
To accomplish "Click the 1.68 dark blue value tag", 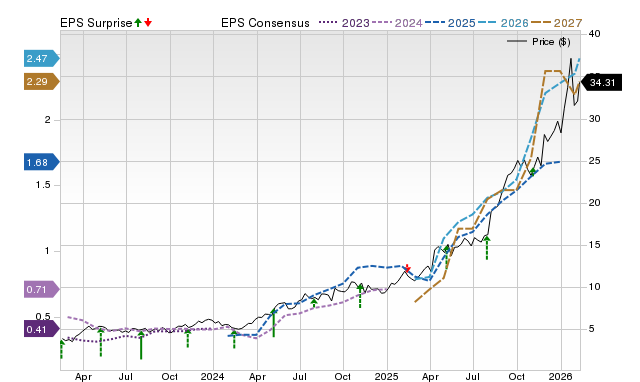I will point(41,162).
